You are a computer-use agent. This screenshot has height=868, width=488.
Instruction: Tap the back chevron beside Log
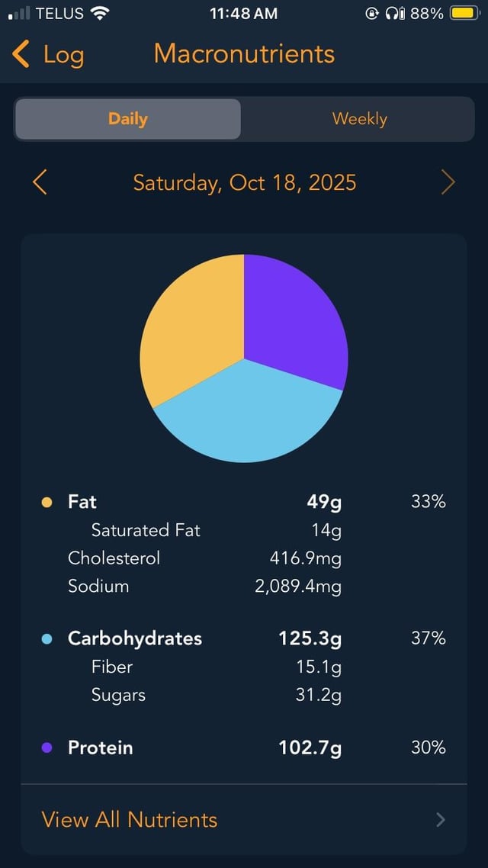click(21, 55)
